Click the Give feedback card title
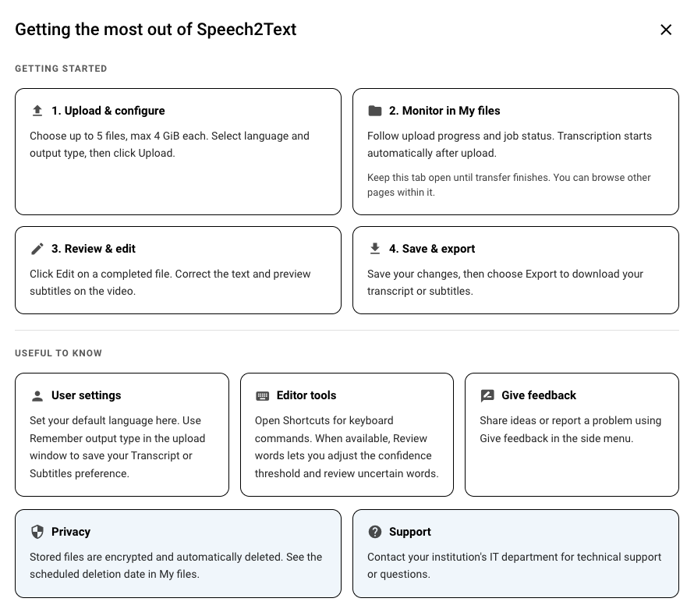The height and width of the screenshot is (616, 694). pos(539,395)
